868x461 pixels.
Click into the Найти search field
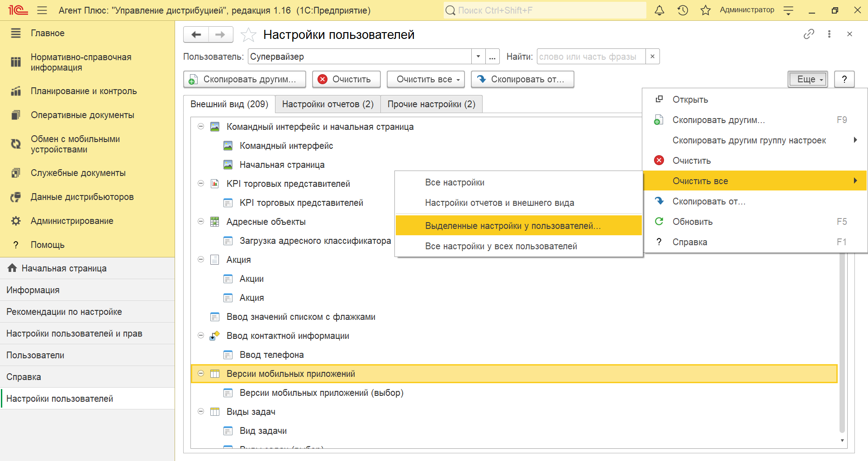[591, 57]
